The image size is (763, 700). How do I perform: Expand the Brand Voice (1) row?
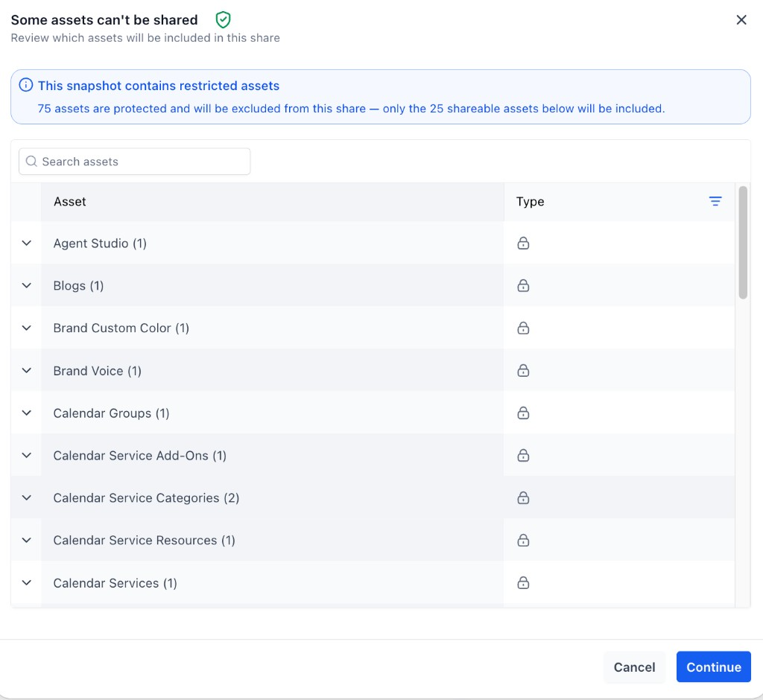coord(27,371)
